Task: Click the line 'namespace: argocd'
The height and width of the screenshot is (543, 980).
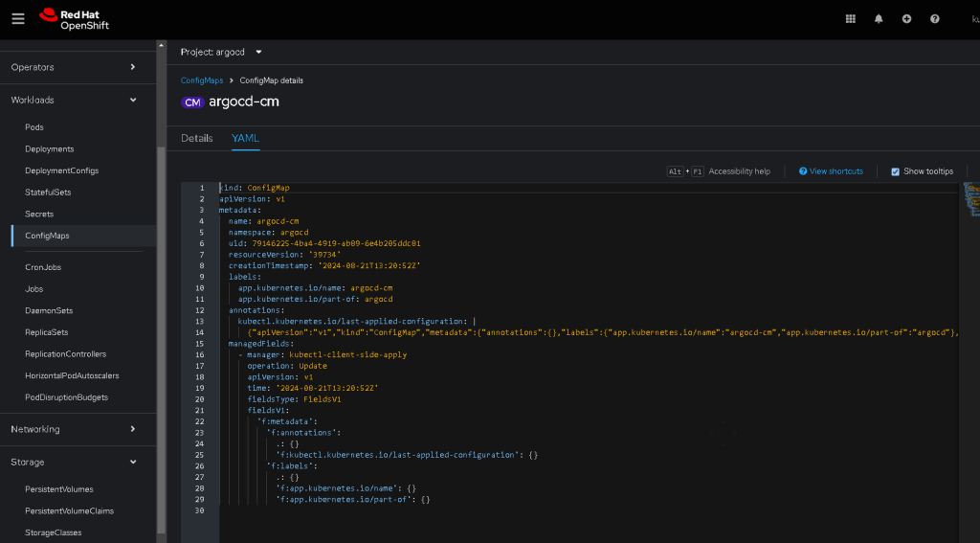Action: (x=268, y=232)
